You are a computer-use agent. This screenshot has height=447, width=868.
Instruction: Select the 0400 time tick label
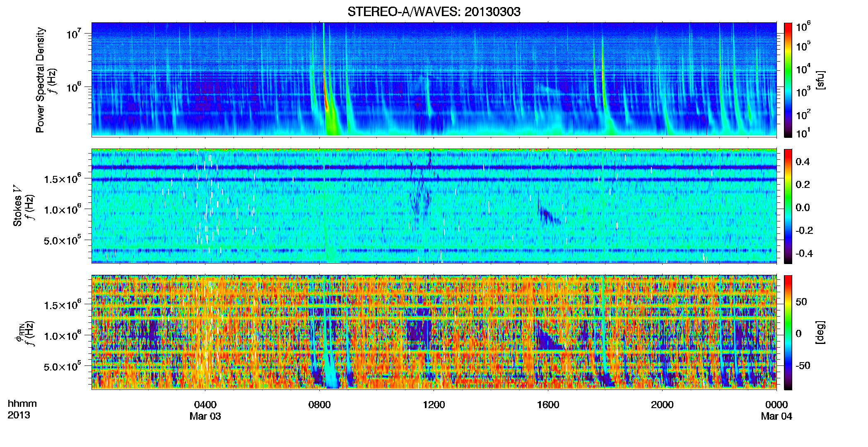tap(205, 404)
